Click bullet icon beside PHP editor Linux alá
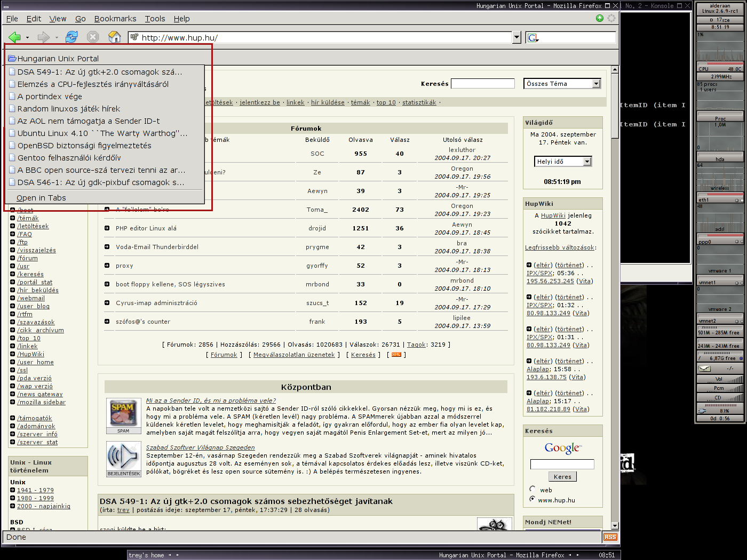 pyautogui.click(x=107, y=228)
